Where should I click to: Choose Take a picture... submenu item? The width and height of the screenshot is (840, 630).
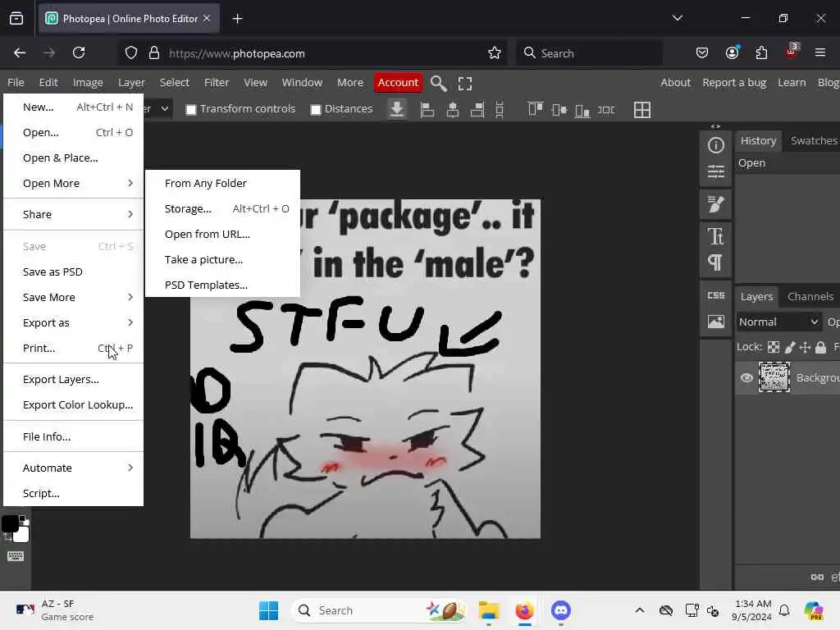[x=222, y=259]
